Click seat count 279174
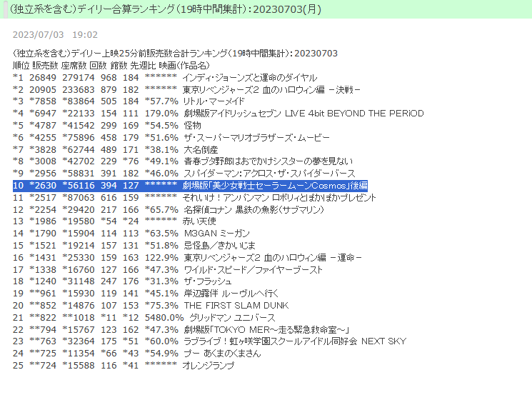Screen dimensions: 532x415 [x=79, y=78]
